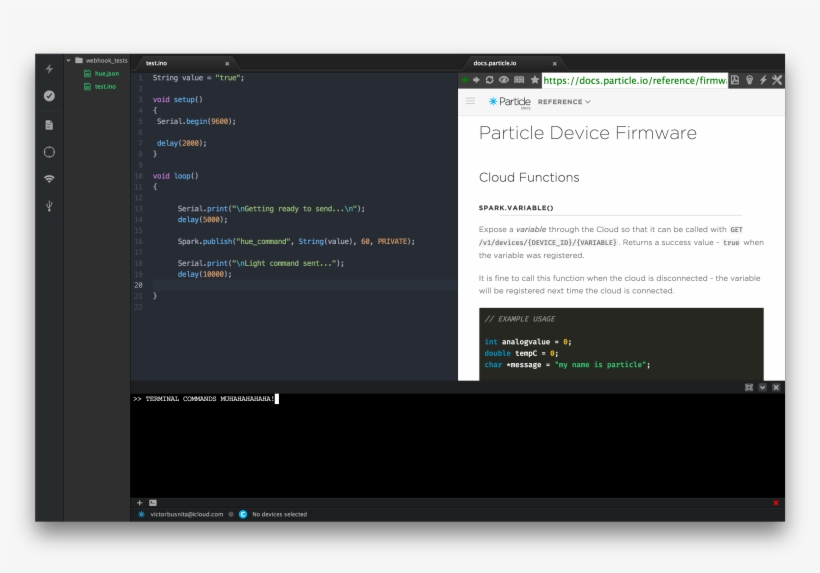Screen dimensions: 820x573
Task: Click the crosshair target icon in left sidebar
Action: (x=49, y=152)
